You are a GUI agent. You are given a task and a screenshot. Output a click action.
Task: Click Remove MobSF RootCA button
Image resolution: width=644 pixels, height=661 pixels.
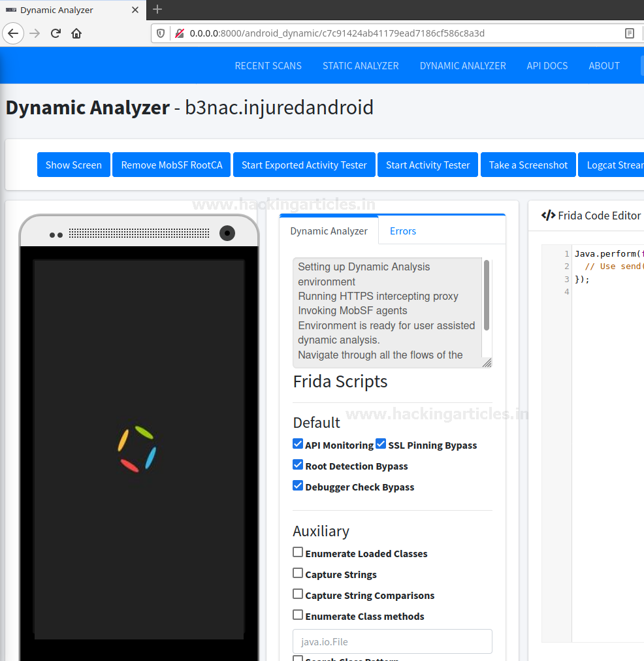(x=172, y=165)
